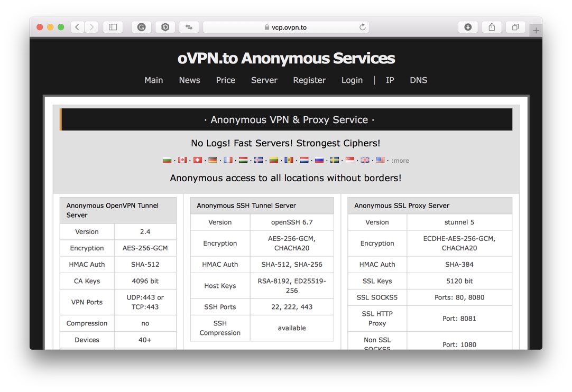Select the Sweden flag
Viewport: 572px width, 392px height.
(335, 160)
